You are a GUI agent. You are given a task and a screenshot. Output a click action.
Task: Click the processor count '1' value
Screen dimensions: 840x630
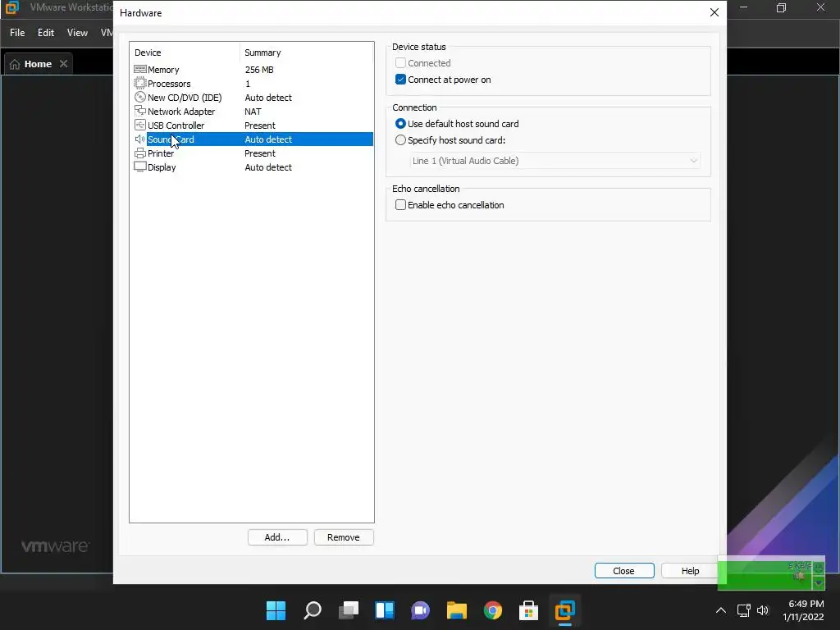tap(248, 84)
